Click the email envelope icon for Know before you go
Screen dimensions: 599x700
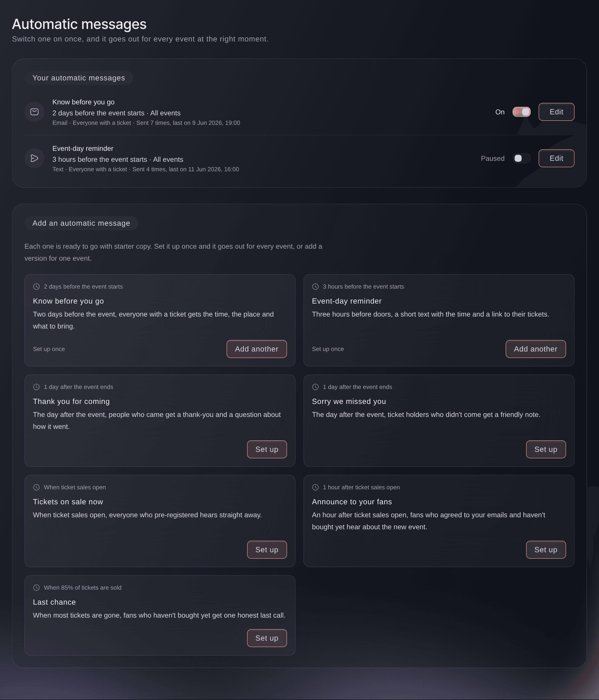click(34, 112)
